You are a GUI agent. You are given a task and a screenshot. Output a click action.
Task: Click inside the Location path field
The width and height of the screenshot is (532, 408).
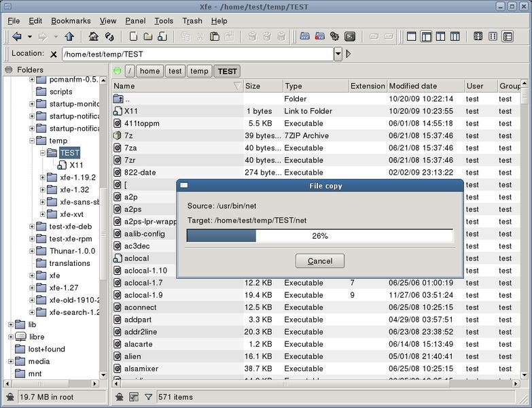tap(198, 54)
